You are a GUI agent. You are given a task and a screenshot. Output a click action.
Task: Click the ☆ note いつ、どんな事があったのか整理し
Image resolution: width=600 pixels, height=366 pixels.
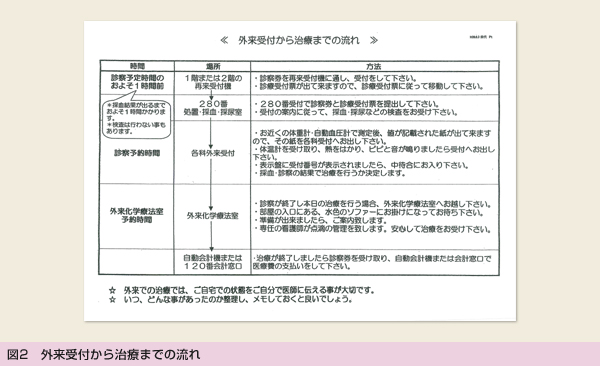(230, 299)
